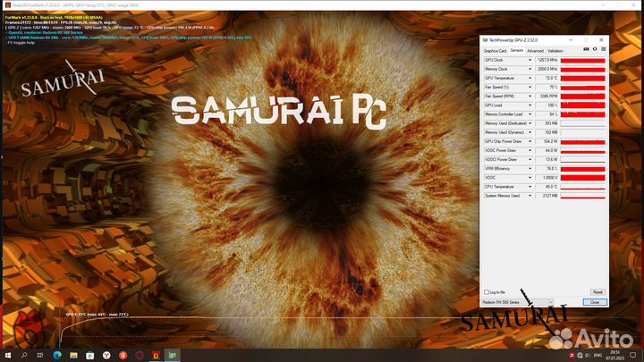Screen dimensions: 644x362
Task: Open the Validation tab
Action: tap(555, 51)
